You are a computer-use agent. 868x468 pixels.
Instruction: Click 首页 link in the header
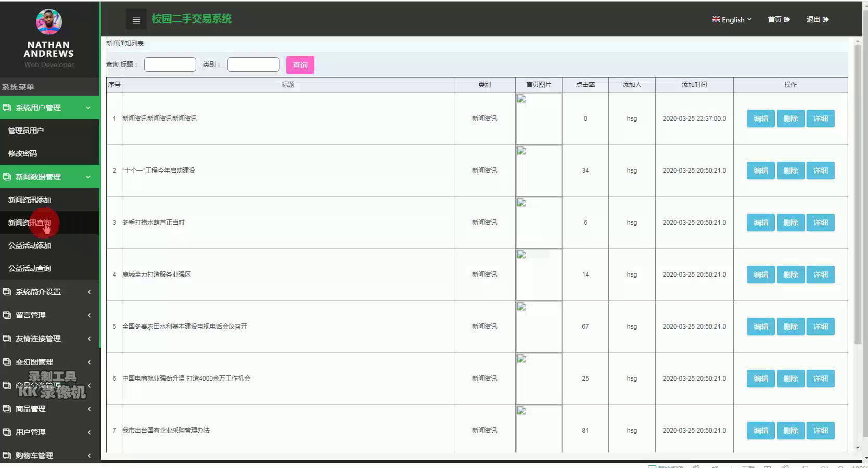tap(779, 19)
